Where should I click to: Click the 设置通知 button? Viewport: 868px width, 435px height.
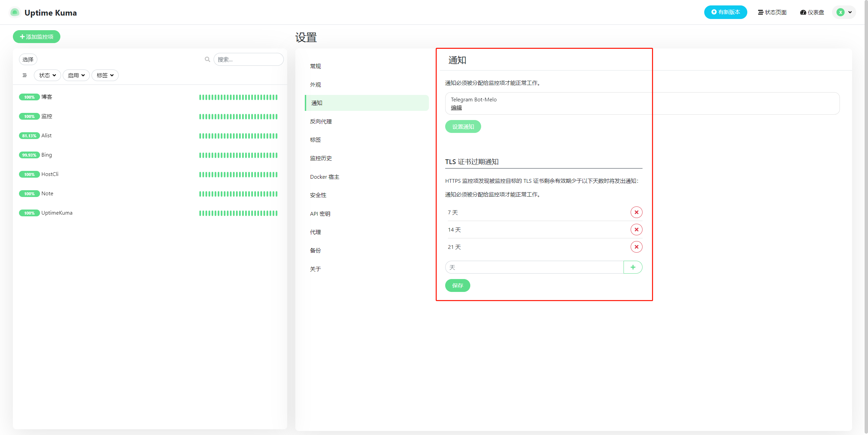tap(463, 126)
